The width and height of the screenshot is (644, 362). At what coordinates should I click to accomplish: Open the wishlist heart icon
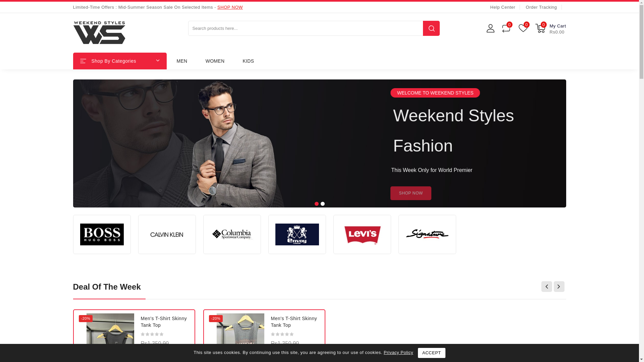[x=523, y=28]
